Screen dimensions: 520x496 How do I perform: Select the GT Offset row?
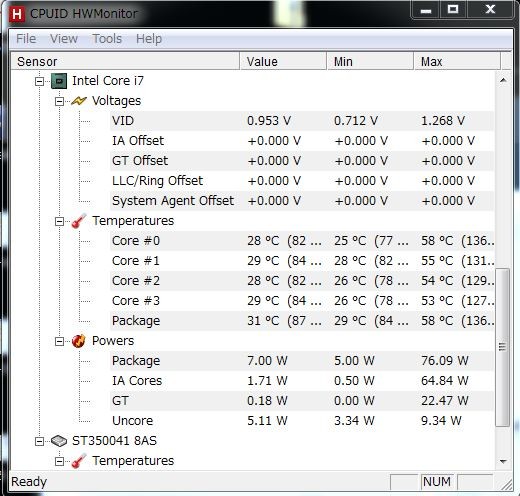pyautogui.click(x=302, y=161)
